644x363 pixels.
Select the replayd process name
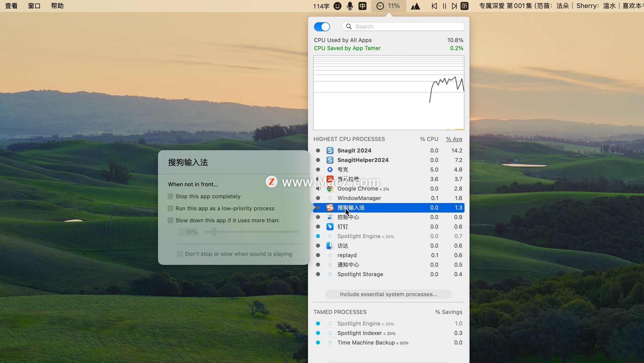(x=347, y=255)
